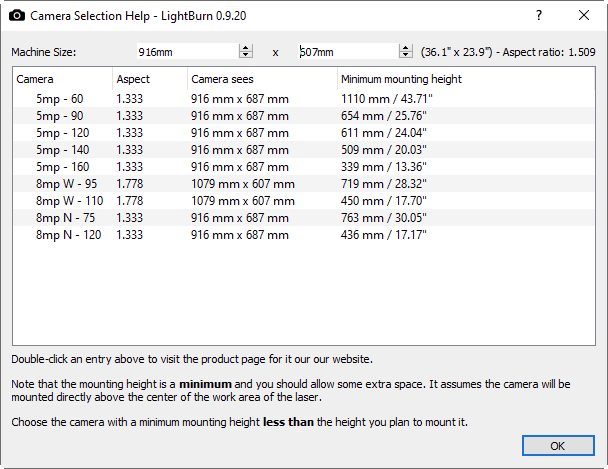Sort by the Camera sees column header
Screen dimensions: 608x469
(x=263, y=79)
